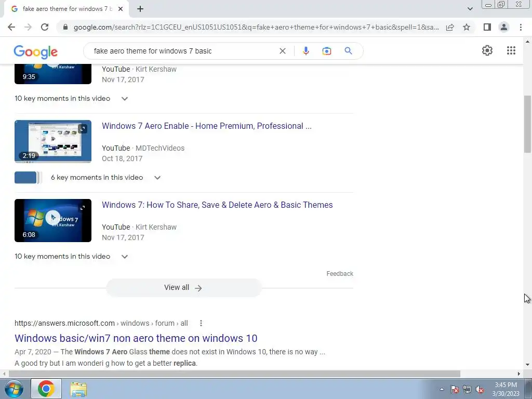The width and height of the screenshot is (532, 399).
Task: Open the Windows Start menu
Action: 14,389
